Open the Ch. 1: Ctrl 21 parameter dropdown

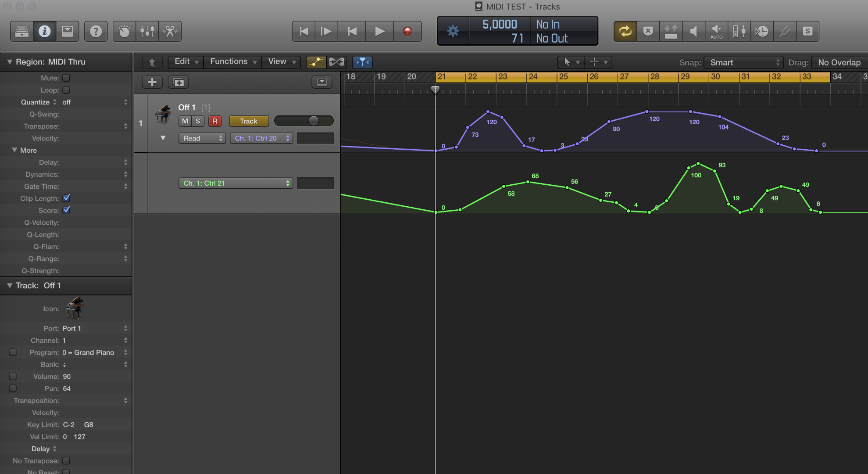[236, 183]
